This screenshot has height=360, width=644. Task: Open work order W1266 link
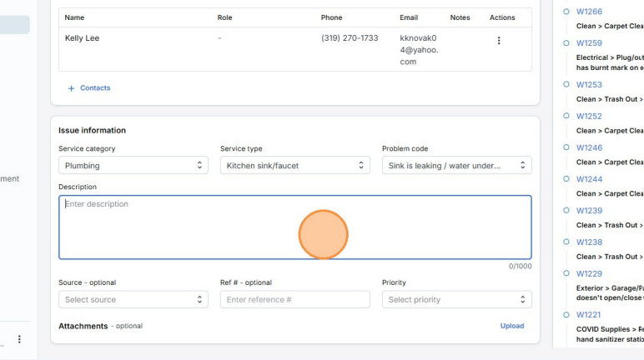tap(589, 12)
